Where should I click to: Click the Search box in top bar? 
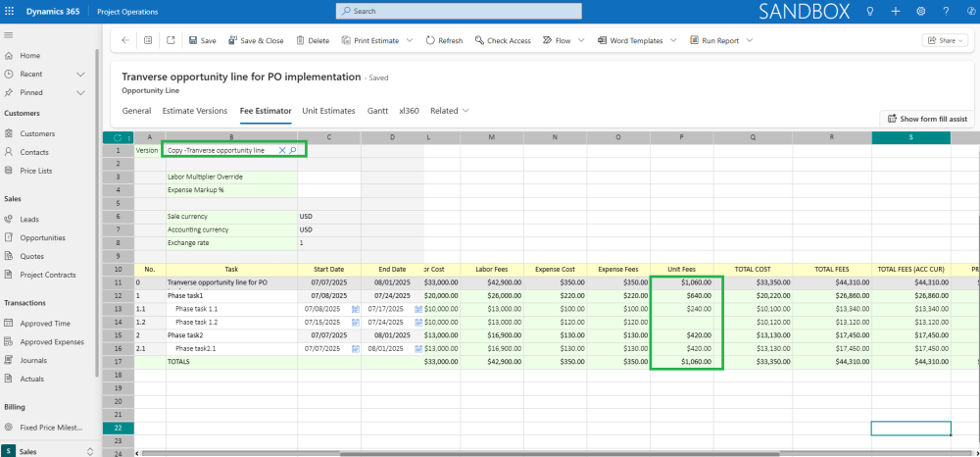click(459, 11)
